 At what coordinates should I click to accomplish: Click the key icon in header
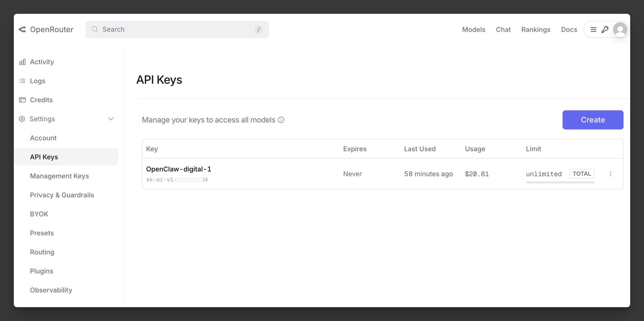pyautogui.click(x=605, y=30)
